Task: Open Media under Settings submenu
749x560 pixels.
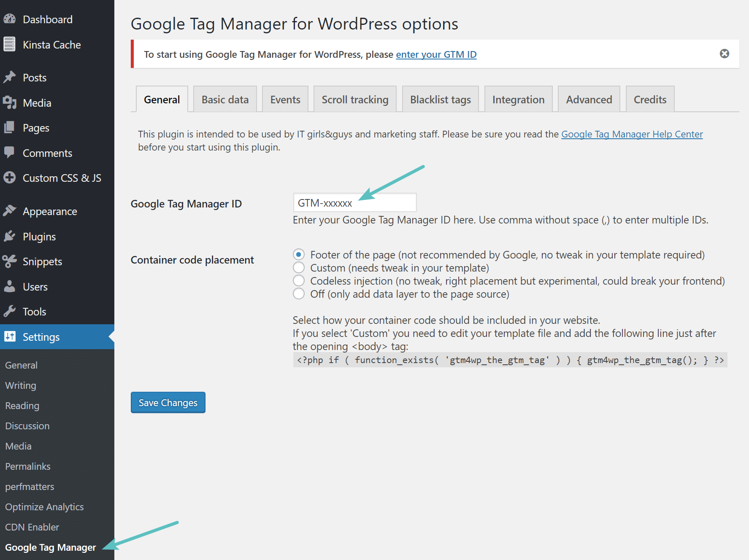Action: [18, 446]
